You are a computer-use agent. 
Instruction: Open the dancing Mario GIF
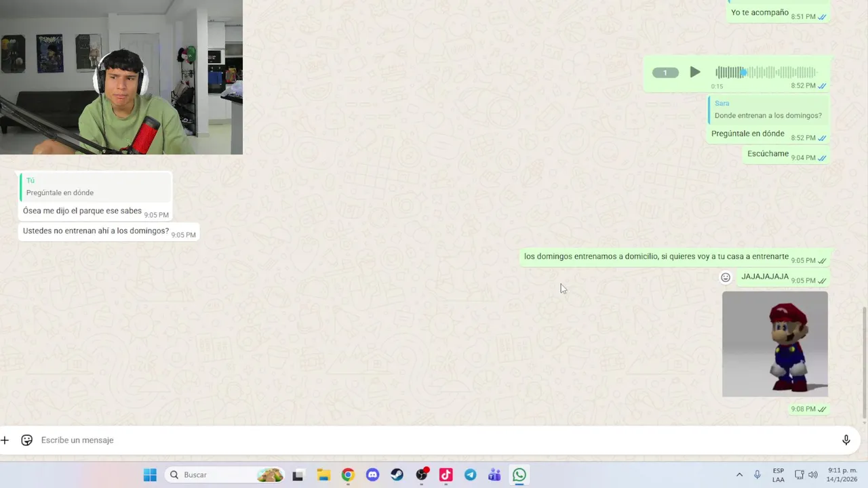775,344
